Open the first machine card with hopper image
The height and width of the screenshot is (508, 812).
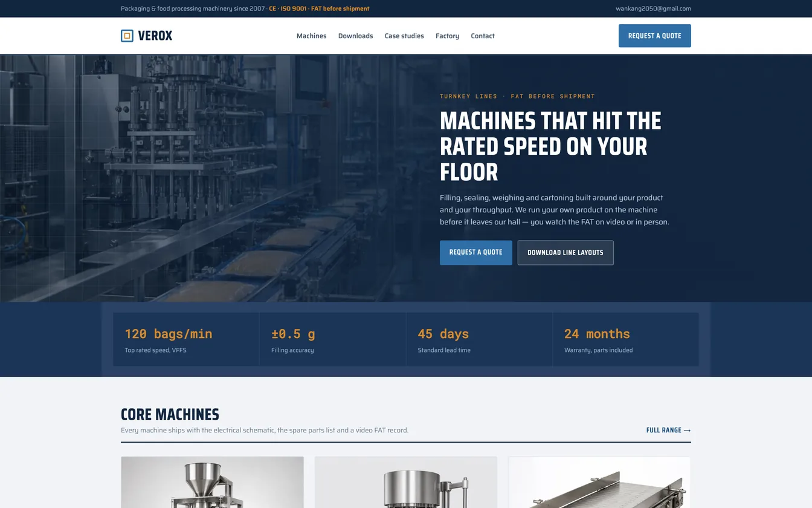point(212,483)
